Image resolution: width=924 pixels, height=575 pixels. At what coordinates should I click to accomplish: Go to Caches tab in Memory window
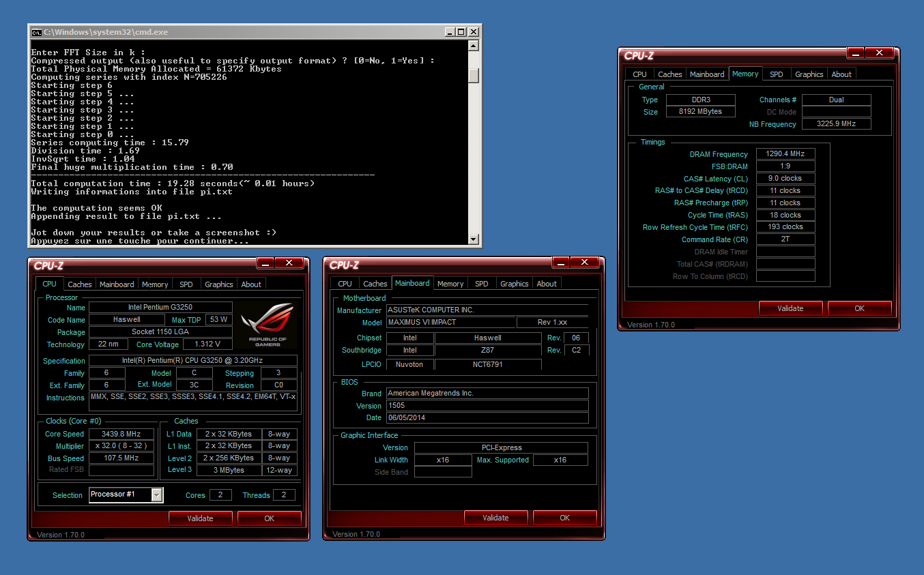pos(670,74)
